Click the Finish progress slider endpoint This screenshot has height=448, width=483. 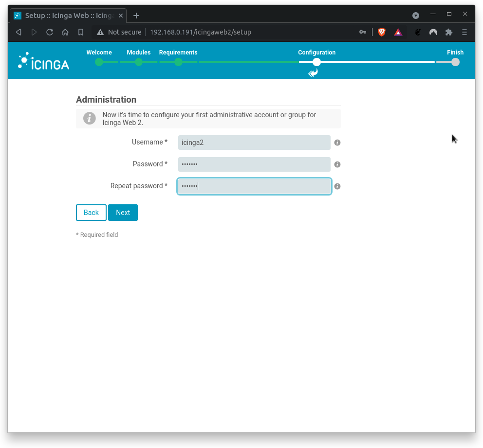pos(455,62)
